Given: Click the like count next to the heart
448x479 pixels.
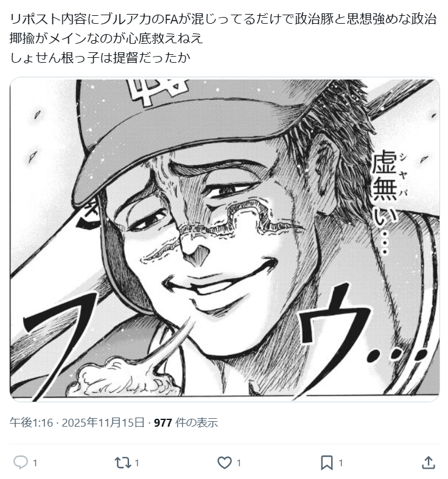Looking at the screenshot, I should click(x=239, y=463).
